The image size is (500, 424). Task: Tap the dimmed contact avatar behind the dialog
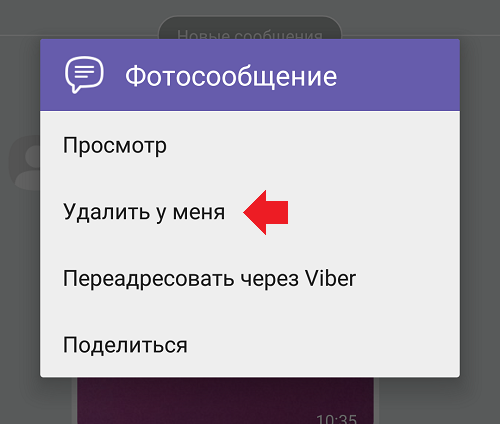pyautogui.click(x=24, y=162)
